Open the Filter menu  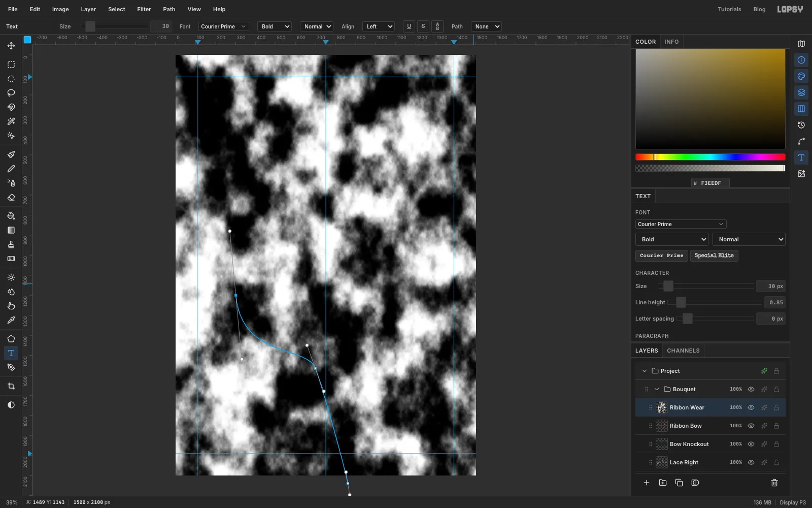pyautogui.click(x=144, y=9)
